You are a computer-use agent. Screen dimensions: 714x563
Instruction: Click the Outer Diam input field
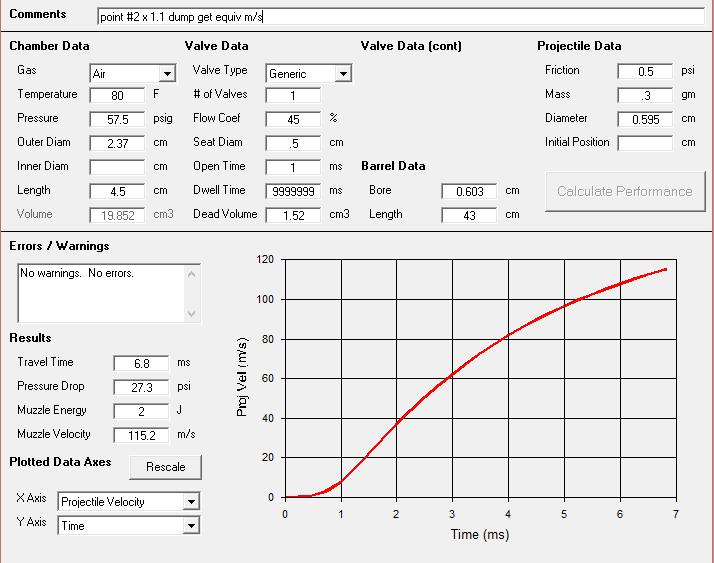point(117,143)
